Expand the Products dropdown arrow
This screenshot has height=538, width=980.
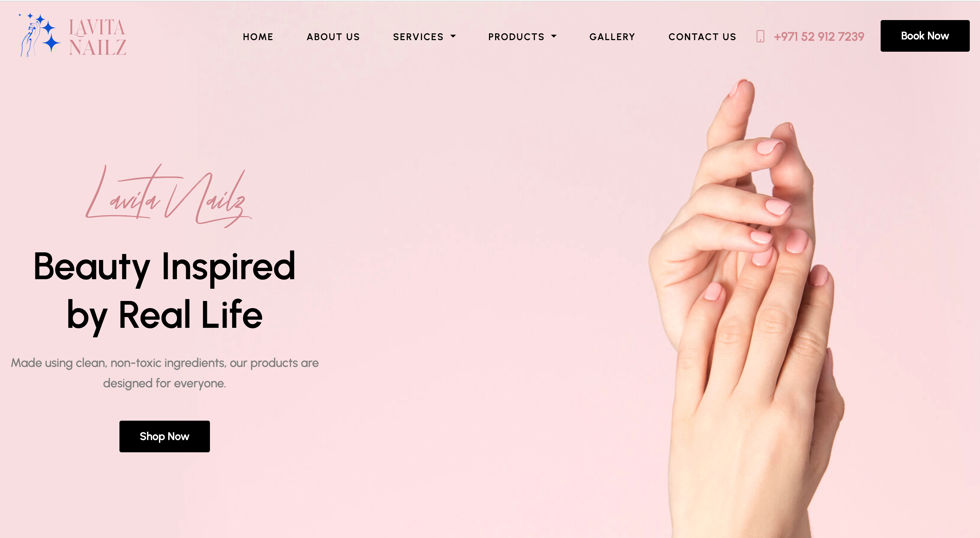pos(554,36)
